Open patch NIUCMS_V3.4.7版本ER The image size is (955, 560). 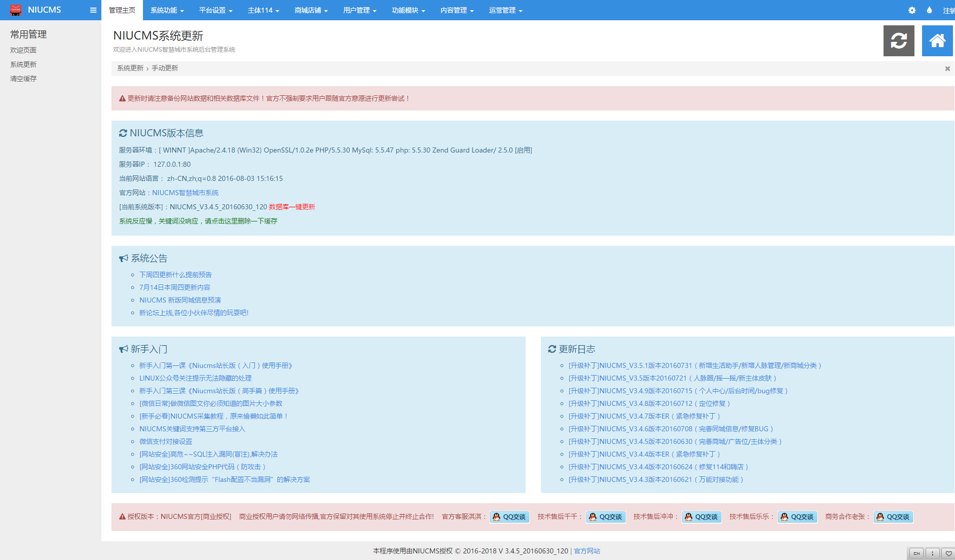(644, 416)
